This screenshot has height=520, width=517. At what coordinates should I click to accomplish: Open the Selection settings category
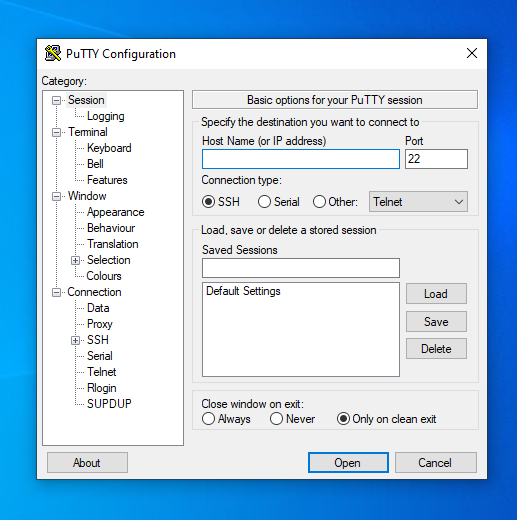tap(108, 260)
